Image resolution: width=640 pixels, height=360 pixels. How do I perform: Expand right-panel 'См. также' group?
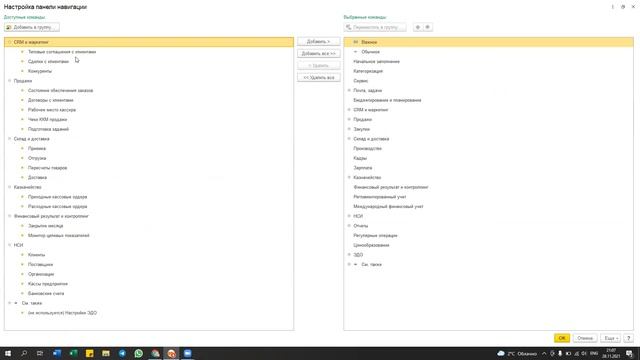pos(349,264)
